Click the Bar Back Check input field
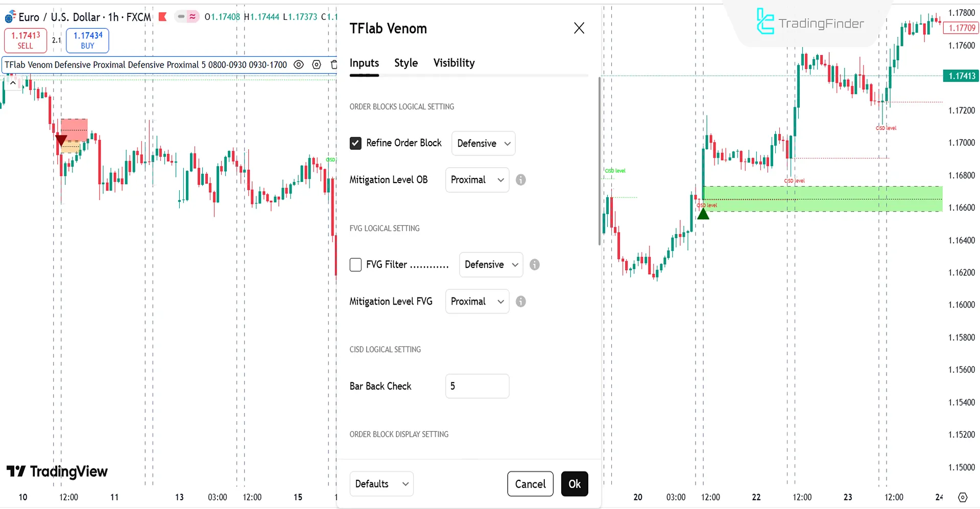Screen dimensions: 980x509 click(x=476, y=386)
